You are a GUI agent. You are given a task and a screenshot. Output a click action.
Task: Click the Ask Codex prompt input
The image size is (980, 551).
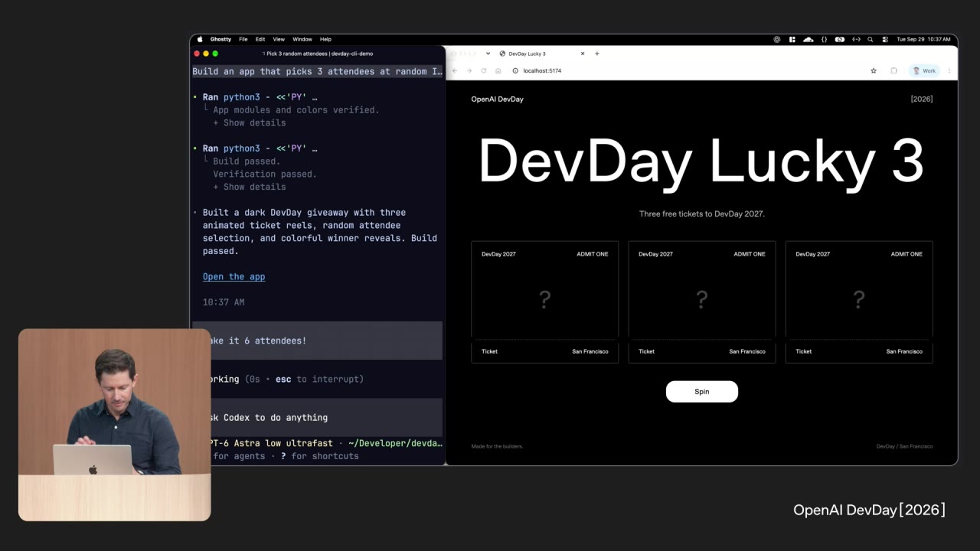317,417
